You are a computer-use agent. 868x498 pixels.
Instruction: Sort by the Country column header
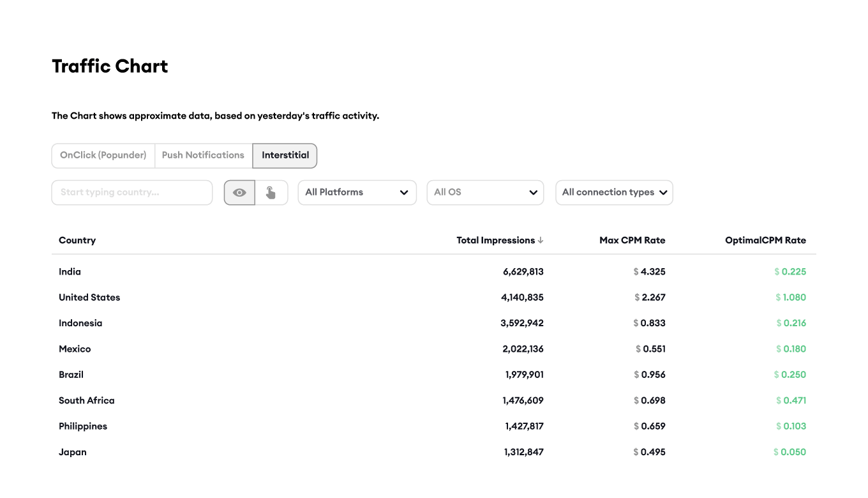coord(77,241)
